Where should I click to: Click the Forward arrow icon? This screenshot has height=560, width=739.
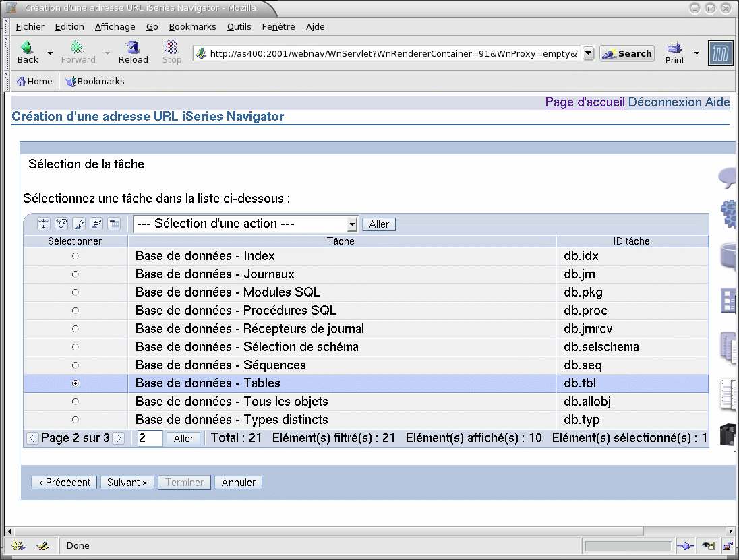[x=78, y=47]
